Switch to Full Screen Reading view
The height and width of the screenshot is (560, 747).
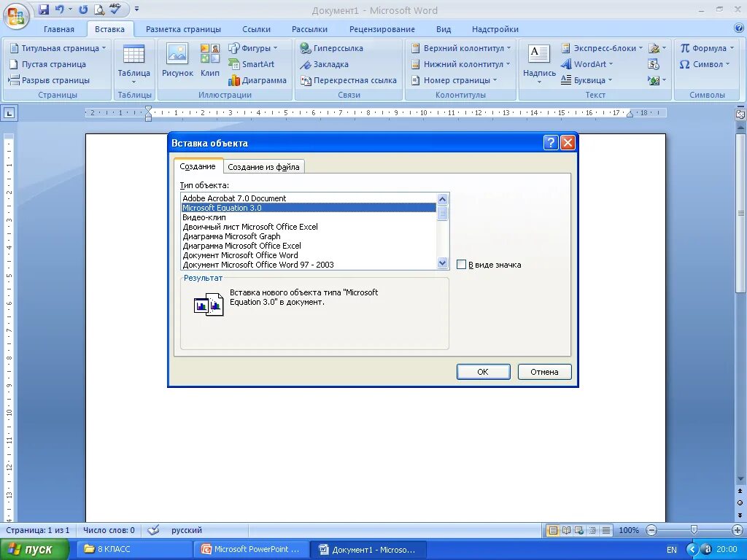[566, 530]
